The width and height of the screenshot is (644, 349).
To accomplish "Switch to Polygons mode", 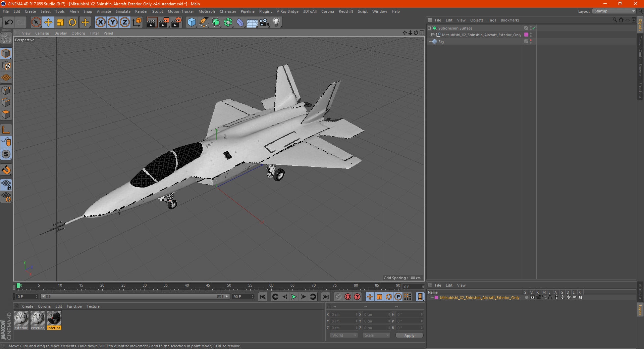I will pos(6,114).
